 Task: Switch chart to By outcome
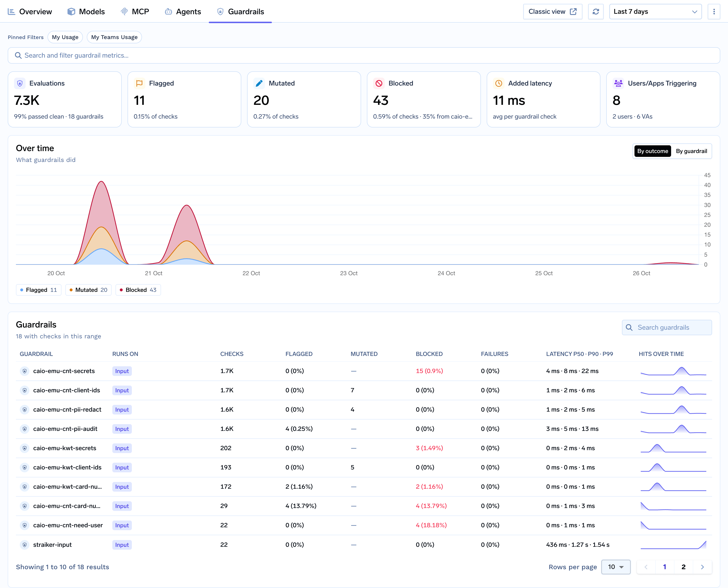653,151
